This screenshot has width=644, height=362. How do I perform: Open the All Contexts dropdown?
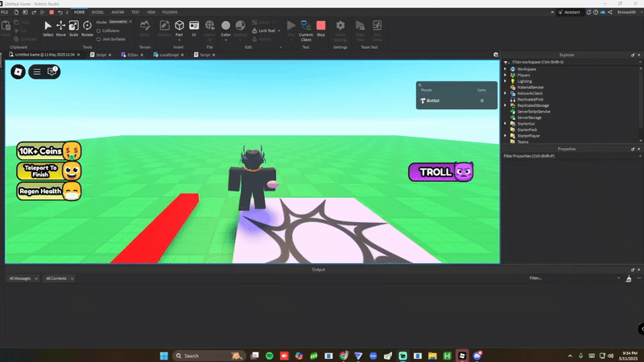(59, 278)
